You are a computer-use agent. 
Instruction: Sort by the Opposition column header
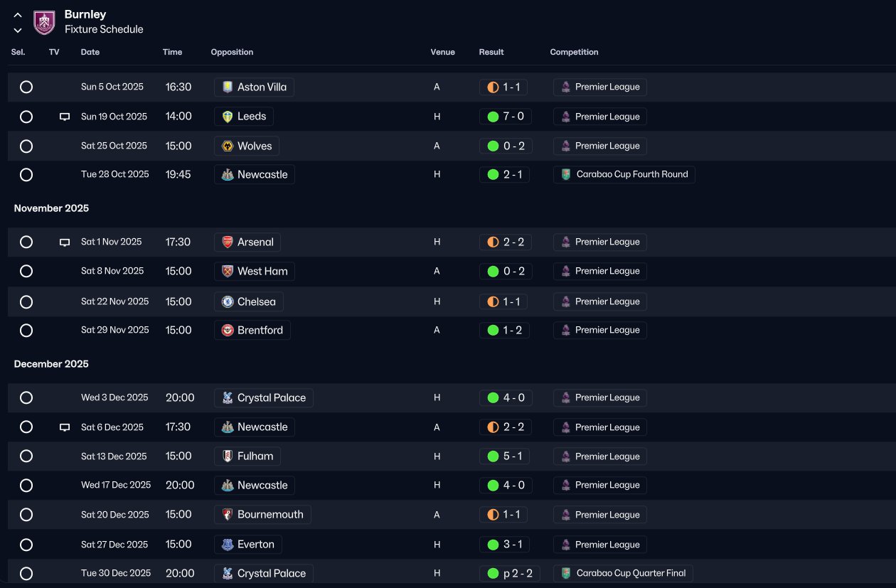click(x=232, y=52)
